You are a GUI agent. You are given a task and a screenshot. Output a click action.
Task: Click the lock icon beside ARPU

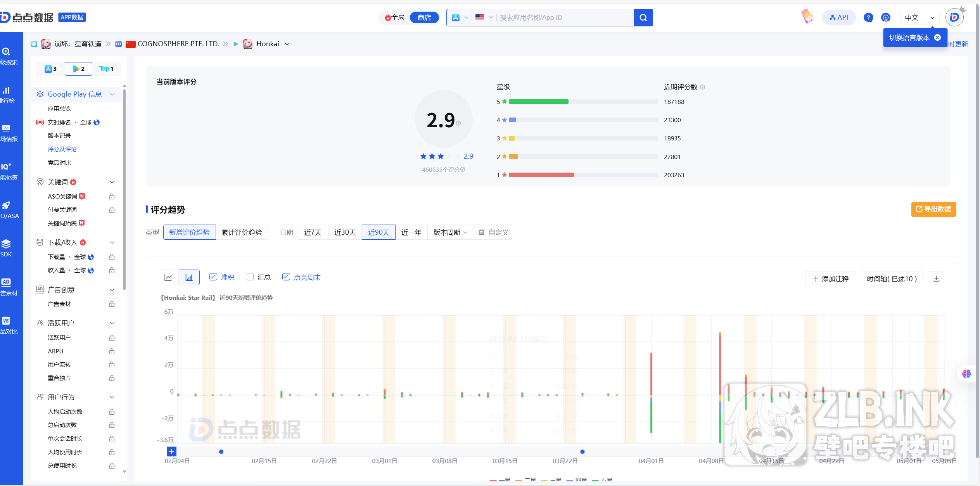[x=112, y=351]
